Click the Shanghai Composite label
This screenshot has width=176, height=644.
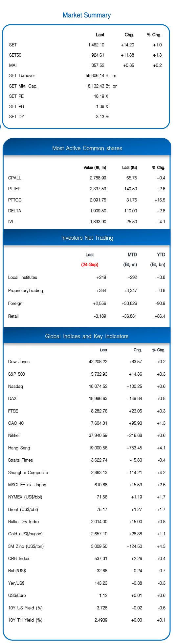pyautogui.click(x=28, y=472)
